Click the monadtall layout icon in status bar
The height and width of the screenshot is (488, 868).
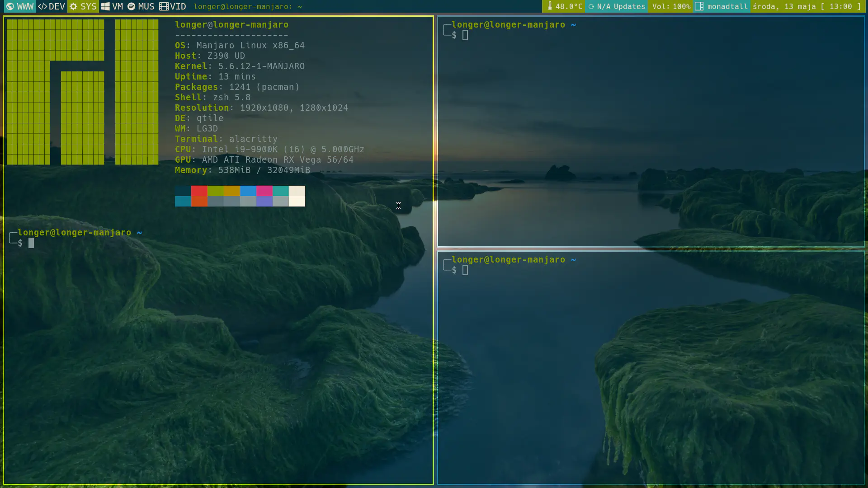(698, 6)
